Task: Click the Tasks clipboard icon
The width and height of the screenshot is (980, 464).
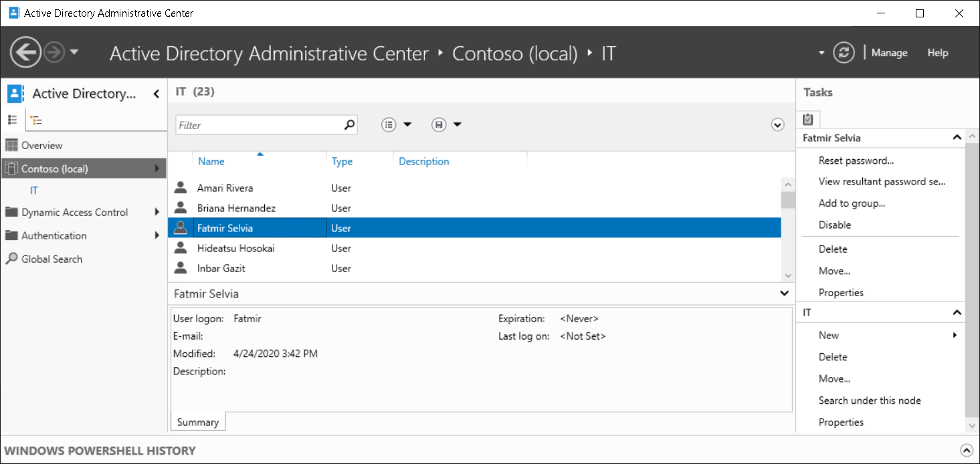Action: click(807, 118)
